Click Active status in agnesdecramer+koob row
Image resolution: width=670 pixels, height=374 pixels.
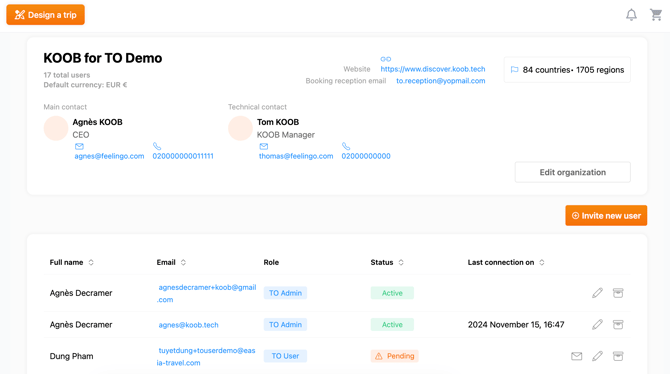click(392, 293)
